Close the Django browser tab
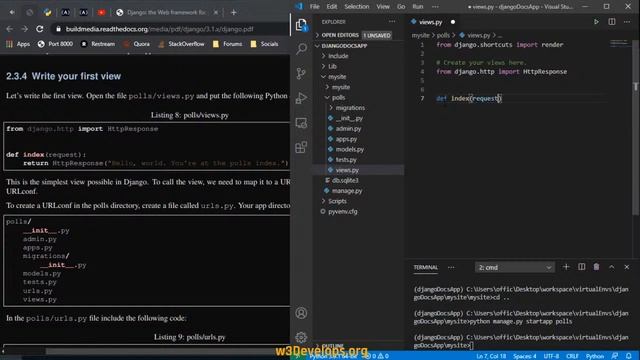The image size is (640, 360). pos(216,13)
